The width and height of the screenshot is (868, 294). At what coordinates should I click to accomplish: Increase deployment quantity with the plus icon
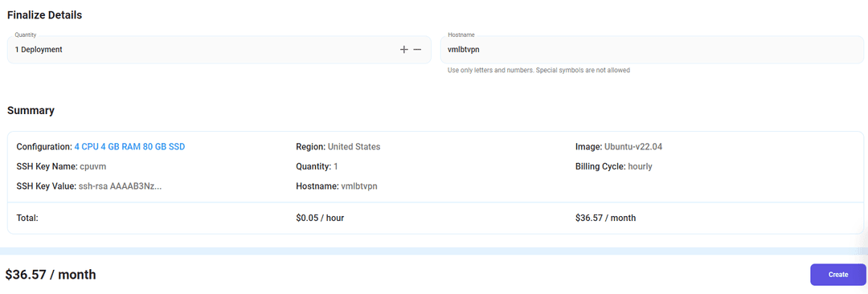pyautogui.click(x=404, y=50)
